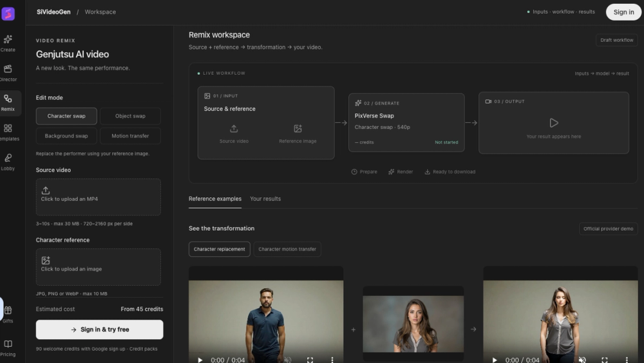Open the Templates sidebar section
The image size is (644, 363).
8,132
